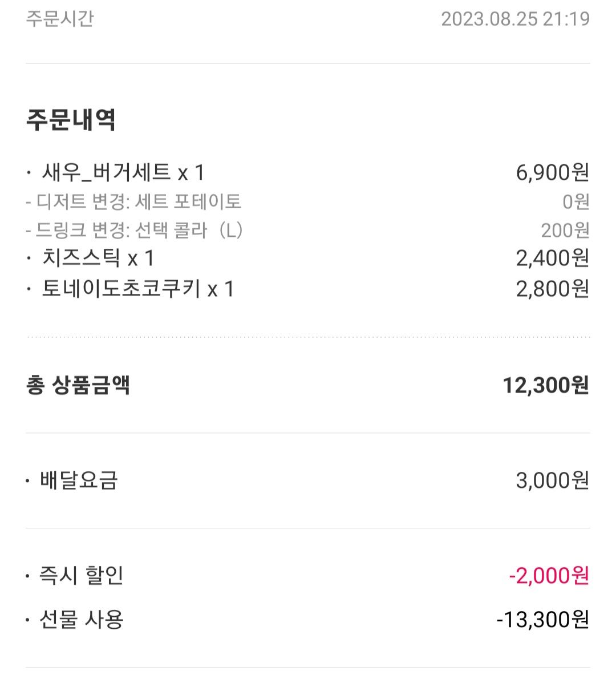Tap the 0원 dessert change price
The image size is (616, 675).
pyautogui.click(x=576, y=201)
